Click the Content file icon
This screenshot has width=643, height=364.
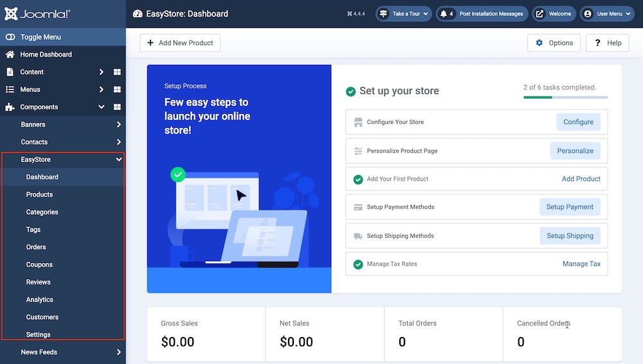pos(10,72)
